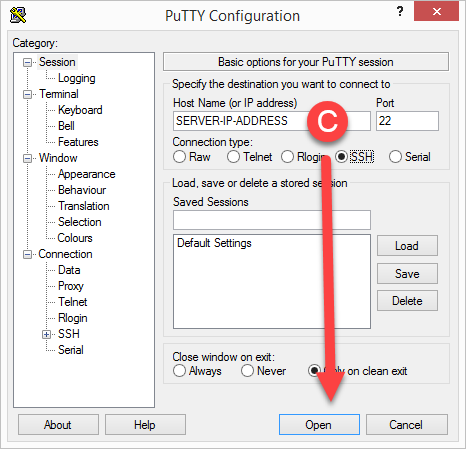466x449 pixels.
Task: Open Data settings under Connection
Action: pos(69,270)
